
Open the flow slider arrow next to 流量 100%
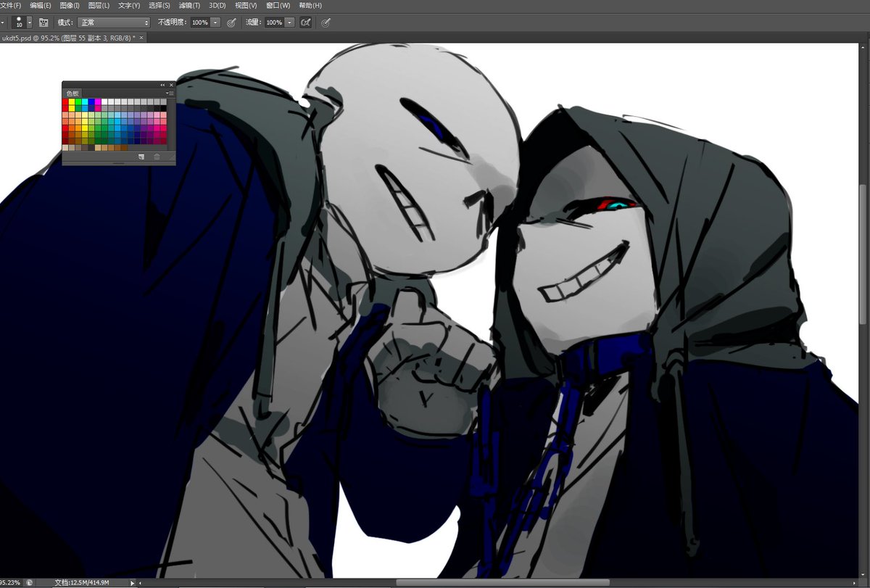[290, 22]
